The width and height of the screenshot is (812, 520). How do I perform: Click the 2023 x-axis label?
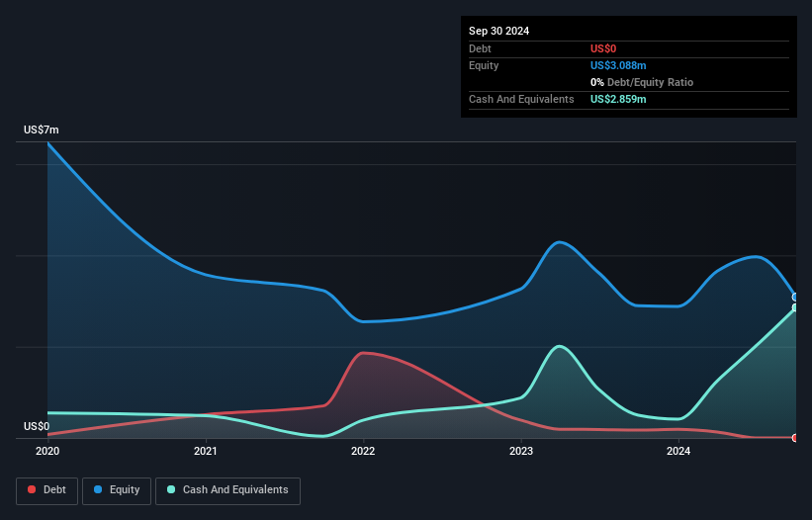coord(521,451)
